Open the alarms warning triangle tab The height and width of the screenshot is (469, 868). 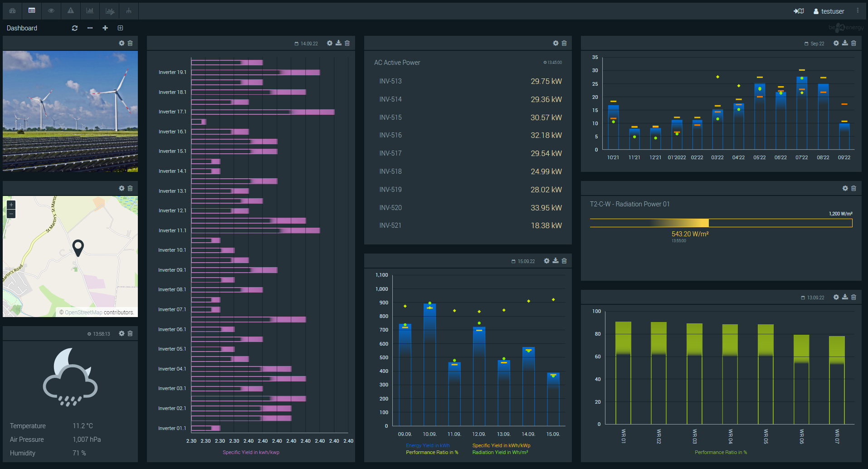(71, 10)
